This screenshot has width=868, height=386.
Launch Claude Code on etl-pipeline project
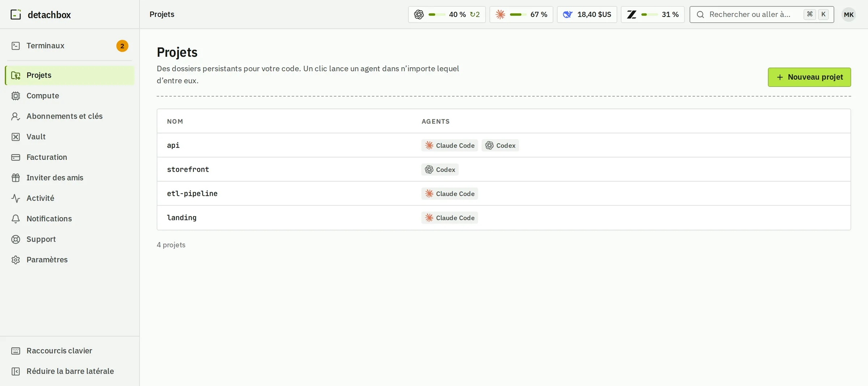(450, 194)
